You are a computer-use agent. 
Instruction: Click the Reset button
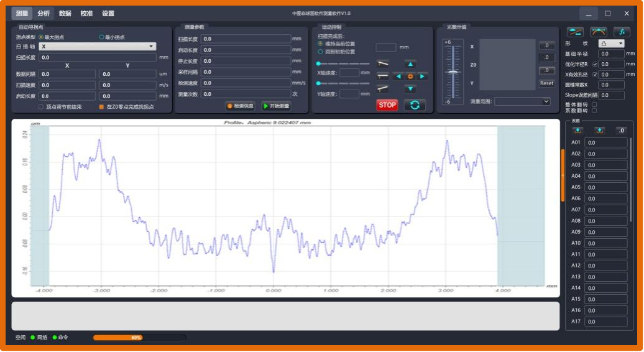tap(546, 83)
